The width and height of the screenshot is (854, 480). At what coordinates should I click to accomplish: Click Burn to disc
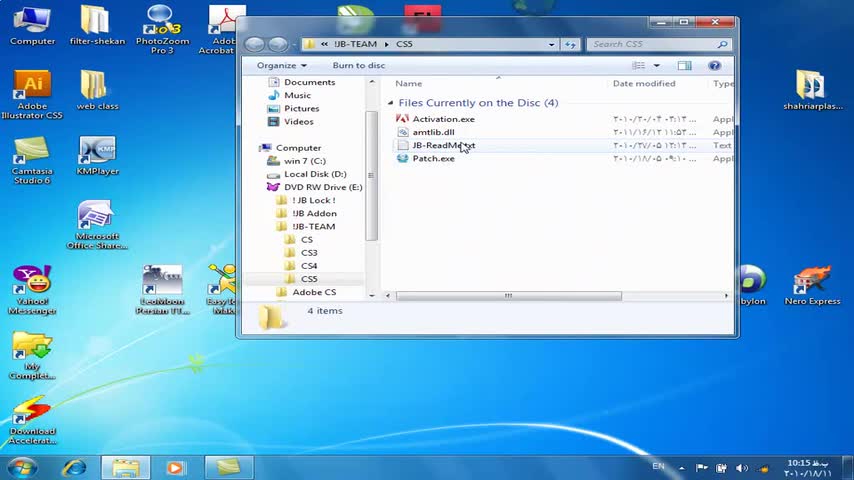[x=358, y=65]
